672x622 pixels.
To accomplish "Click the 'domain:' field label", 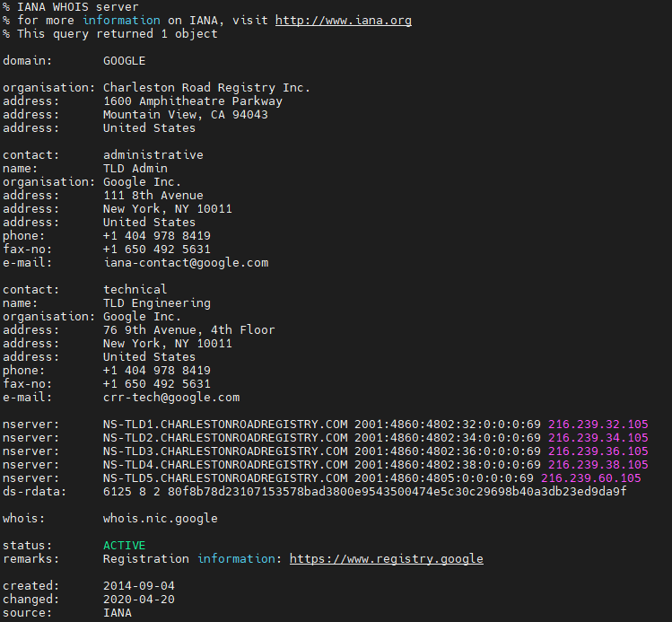I will coord(28,60).
